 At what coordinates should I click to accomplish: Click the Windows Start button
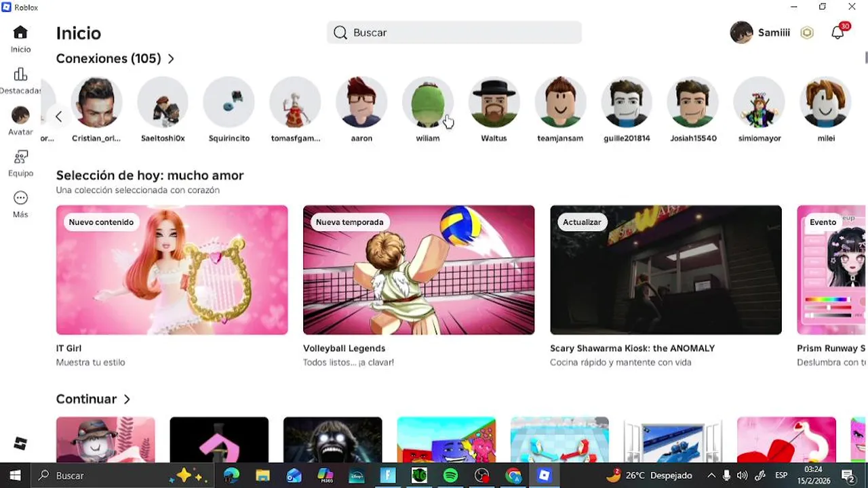(x=15, y=476)
